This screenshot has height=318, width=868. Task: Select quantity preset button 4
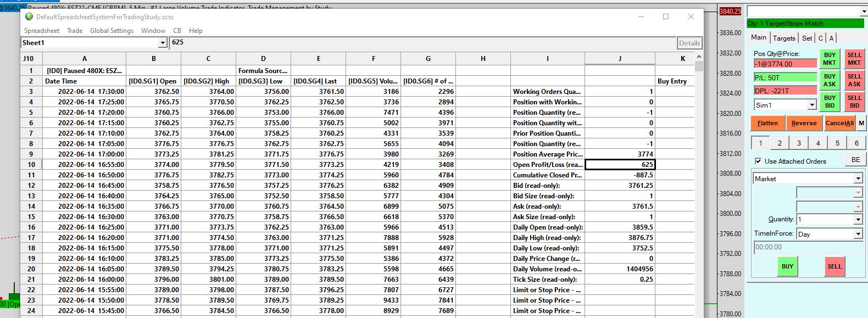pos(818,143)
